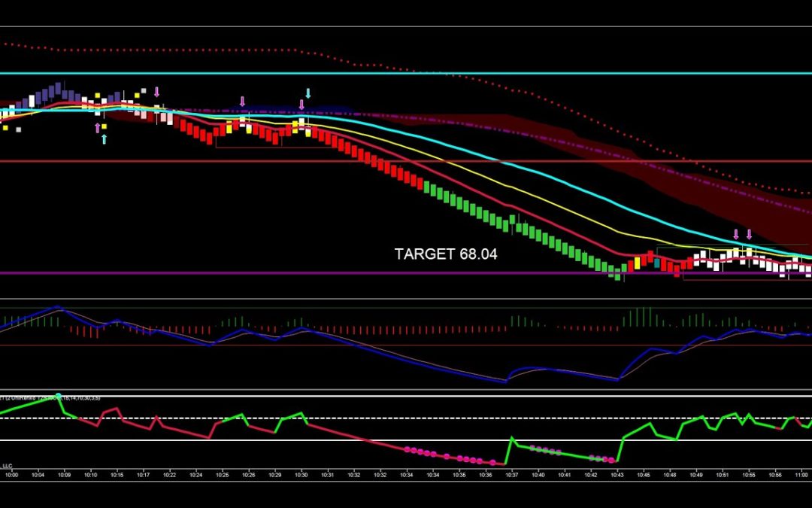Viewport: 812px width, 508px height.
Task: Select the leftmost magenta down arrow signal
Action: point(157,92)
